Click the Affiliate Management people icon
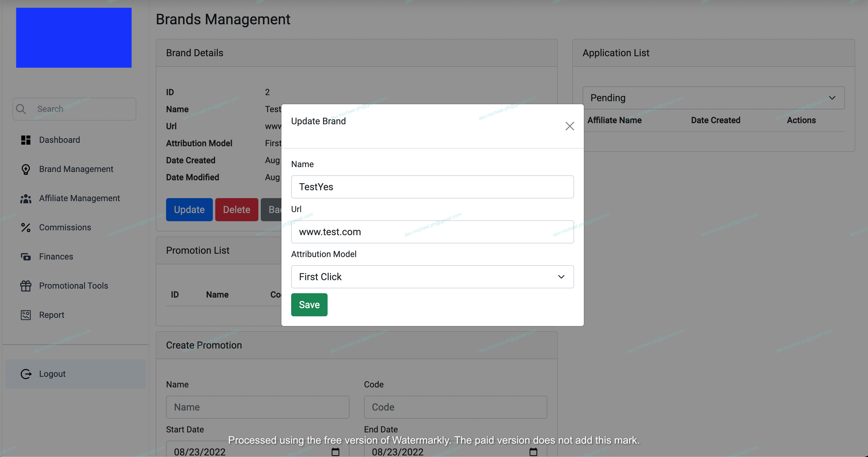This screenshot has height=457, width=868. (26, 199)
